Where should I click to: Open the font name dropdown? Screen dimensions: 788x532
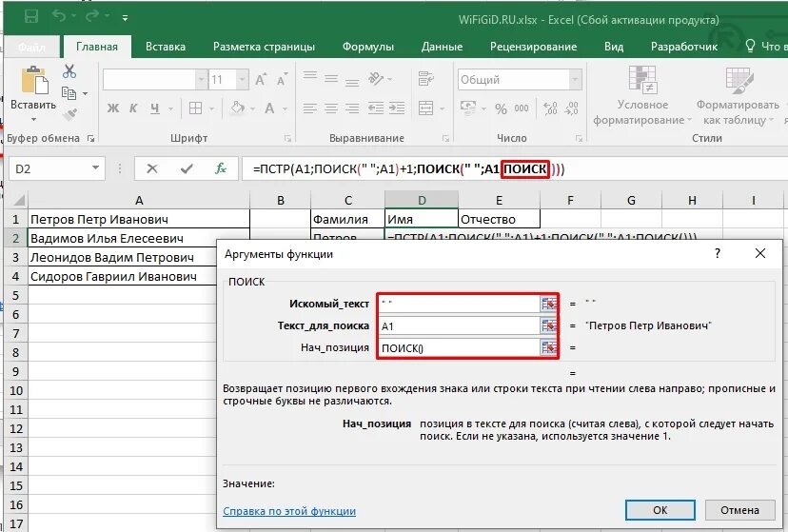click(x=201, y=79)
